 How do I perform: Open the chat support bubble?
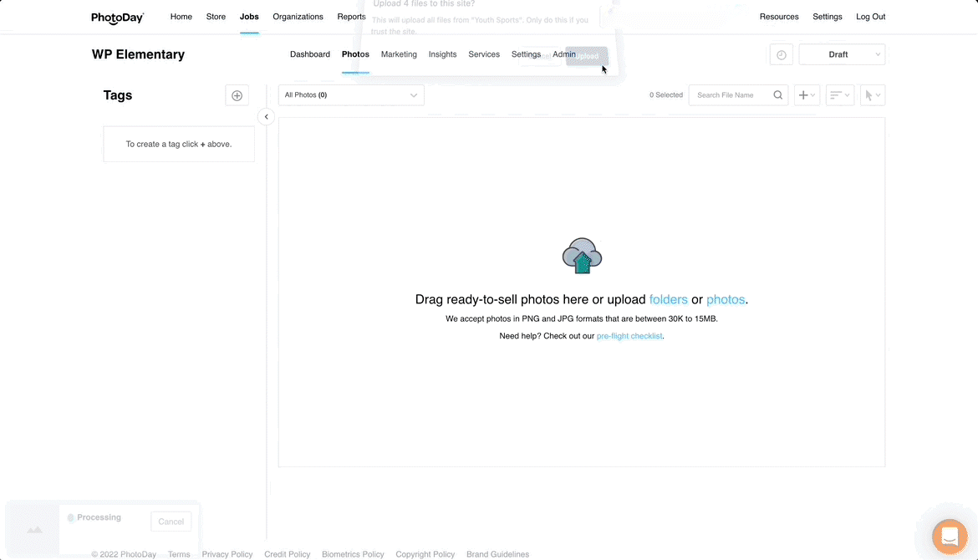click(x=949, y=536)
